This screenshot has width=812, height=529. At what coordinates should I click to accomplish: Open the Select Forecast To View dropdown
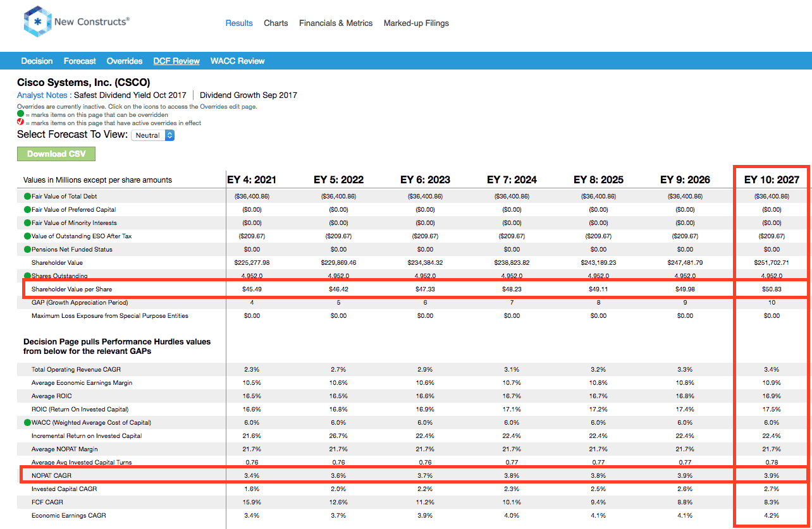[x=152, y=135]
